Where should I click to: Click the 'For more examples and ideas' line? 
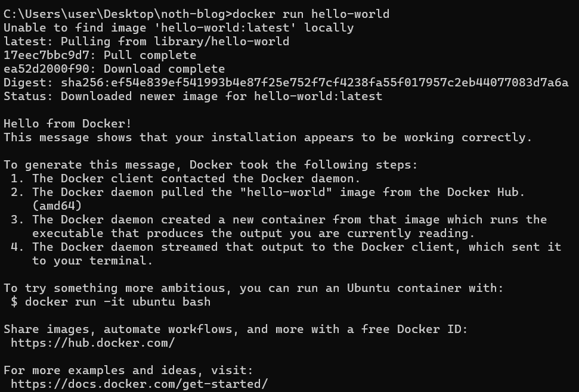128,370
